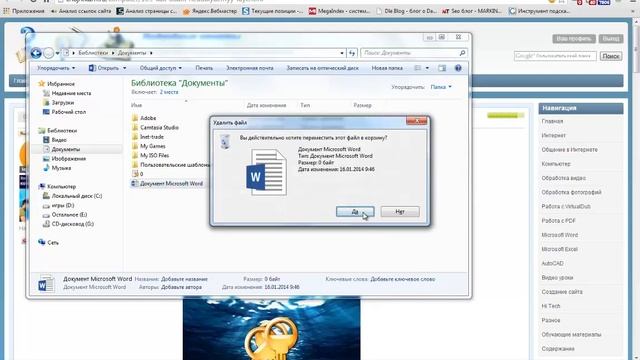Click the website's Google search input
This screenshot has width=640, height=360.
coord(555,56)
